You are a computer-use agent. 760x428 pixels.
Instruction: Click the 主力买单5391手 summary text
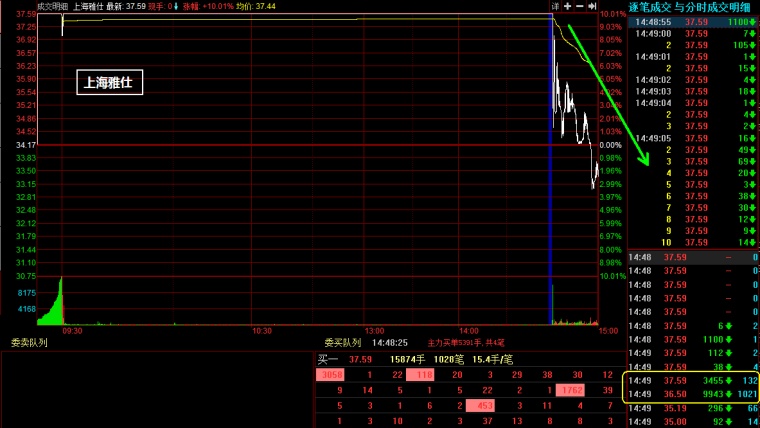(x=466, y=343)
